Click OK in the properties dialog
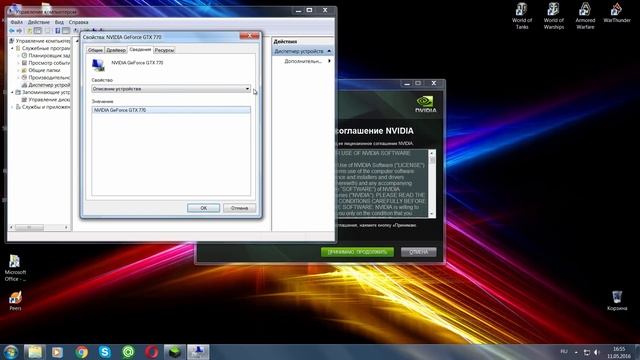The image size is (640, 360). click(203, 208)
